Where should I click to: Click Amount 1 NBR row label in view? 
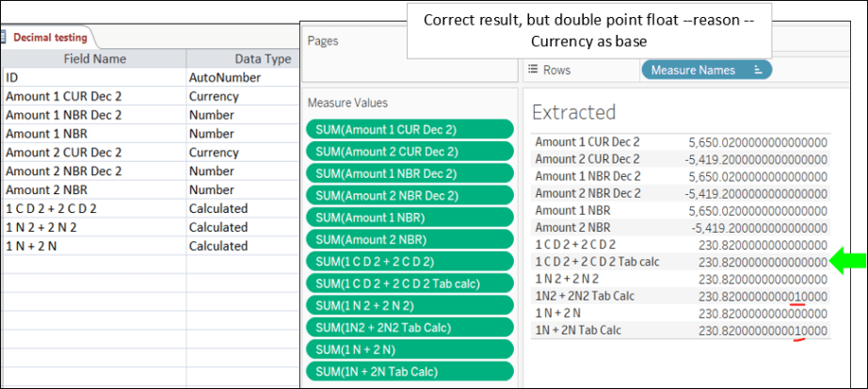click(573, 210)
